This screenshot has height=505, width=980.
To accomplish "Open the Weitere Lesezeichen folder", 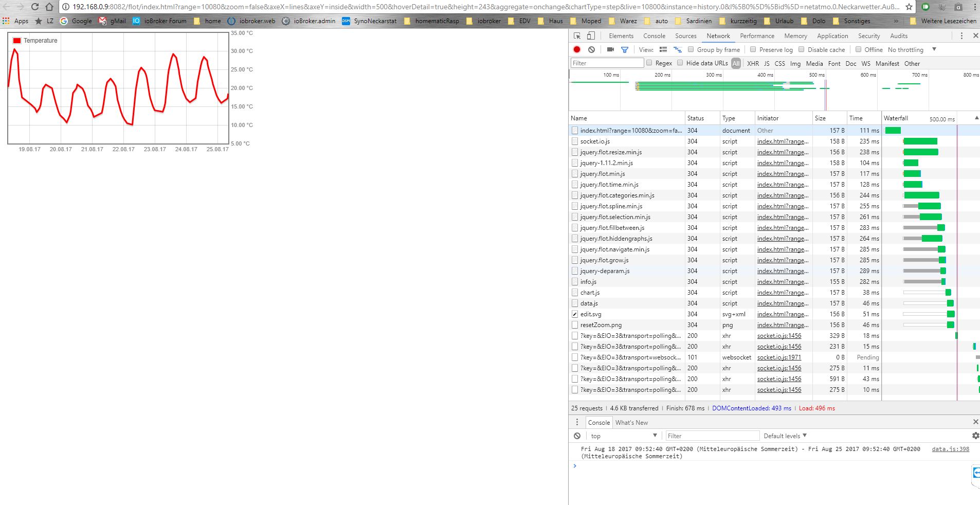I will 942,21.
